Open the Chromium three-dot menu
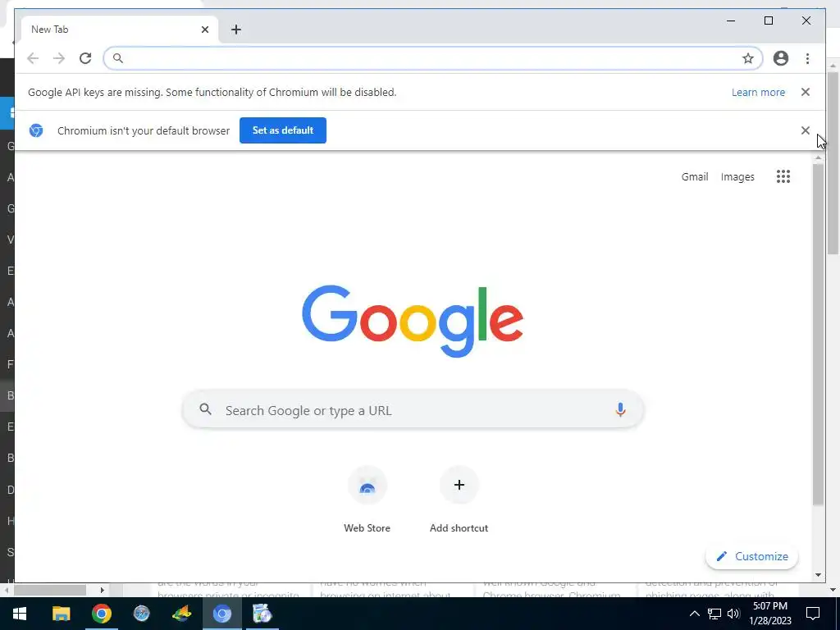 pyautogui.click(x=807, y=58)
